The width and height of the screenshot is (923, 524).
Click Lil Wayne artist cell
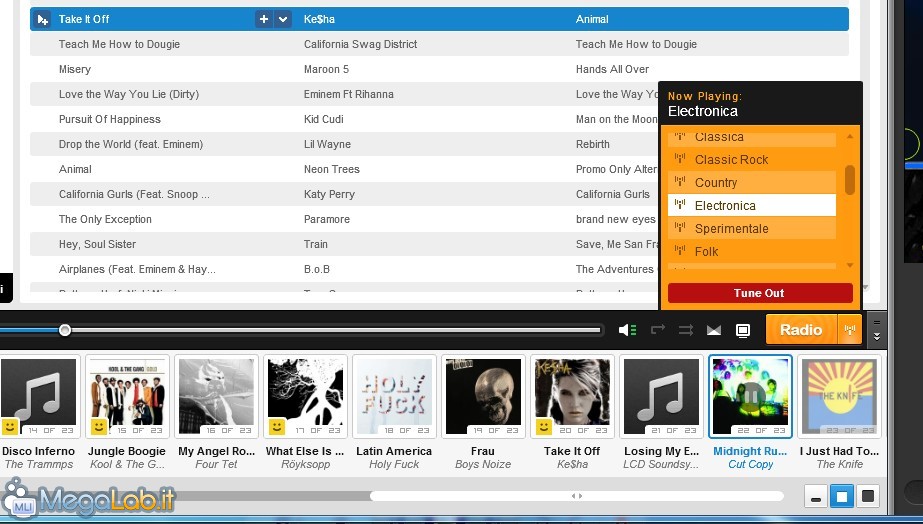coord(327,144)
